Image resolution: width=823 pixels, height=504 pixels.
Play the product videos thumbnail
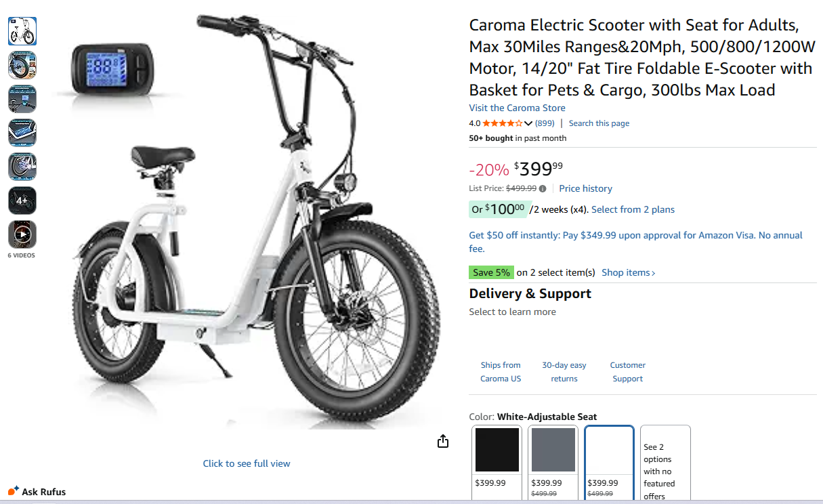22,234
